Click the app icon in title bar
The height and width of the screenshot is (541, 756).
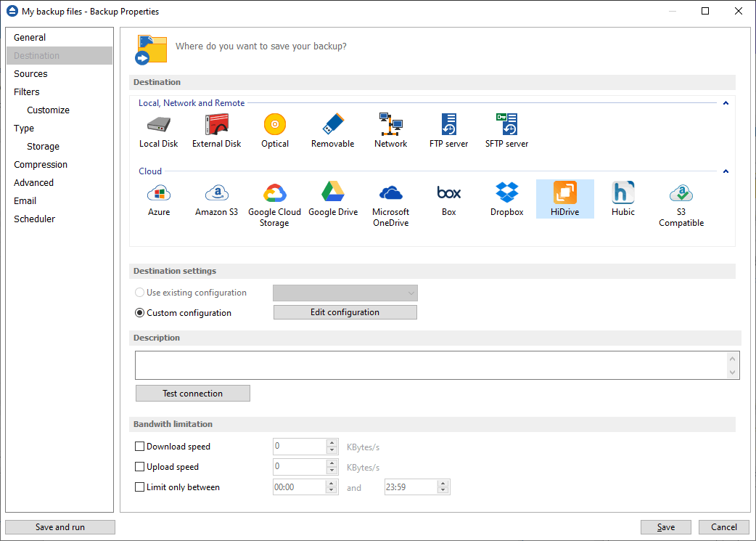coord(12,11)
